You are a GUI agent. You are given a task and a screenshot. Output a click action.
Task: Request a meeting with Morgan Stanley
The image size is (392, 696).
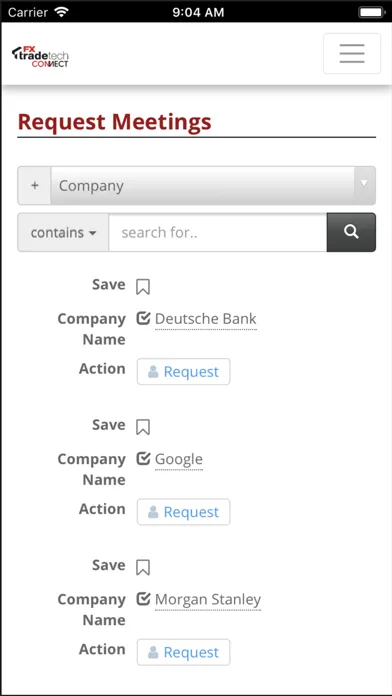183,652
